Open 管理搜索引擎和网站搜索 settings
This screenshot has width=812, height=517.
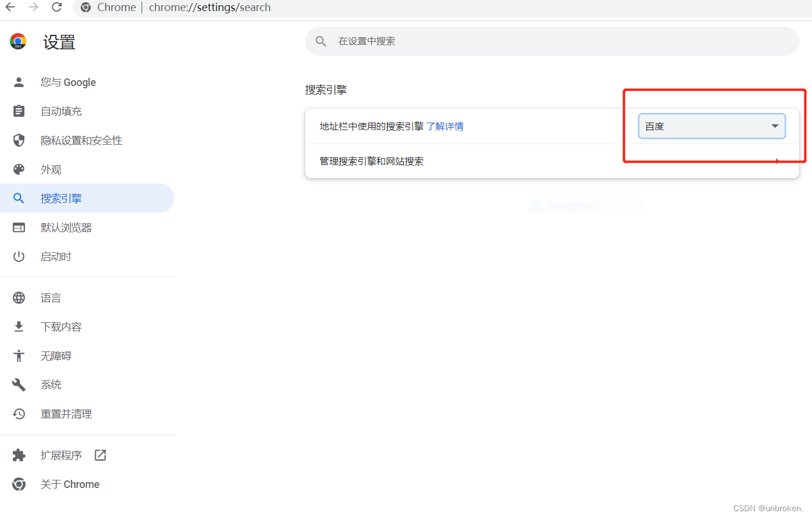552,161
